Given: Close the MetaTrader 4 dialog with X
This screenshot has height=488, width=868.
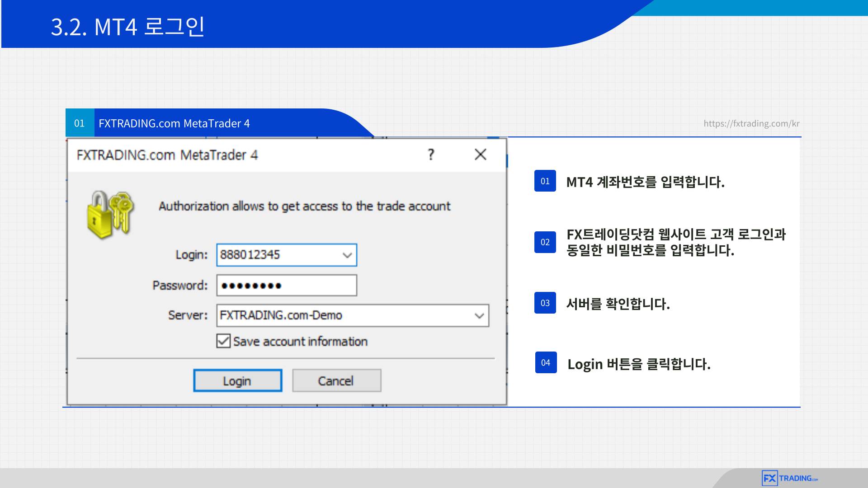Looking at the screenshot, I should [481, 155].
